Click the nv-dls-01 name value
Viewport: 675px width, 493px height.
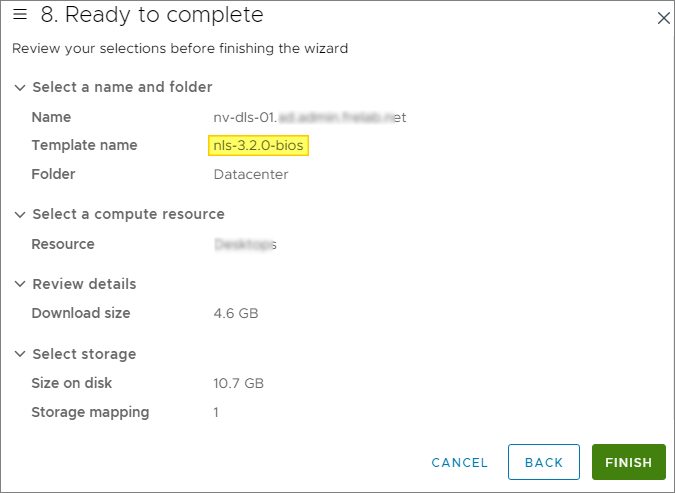[x=310, y=117]
